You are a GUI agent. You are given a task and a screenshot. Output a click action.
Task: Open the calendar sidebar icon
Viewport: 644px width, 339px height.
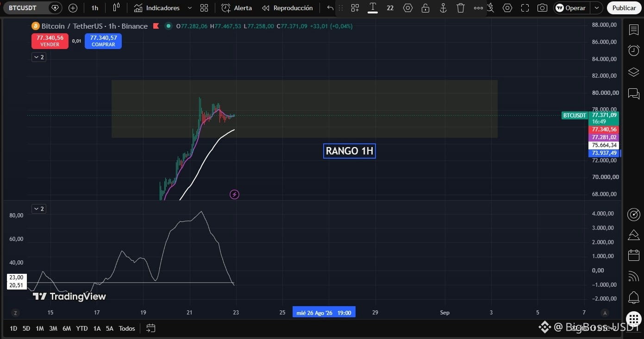[633, 255]
